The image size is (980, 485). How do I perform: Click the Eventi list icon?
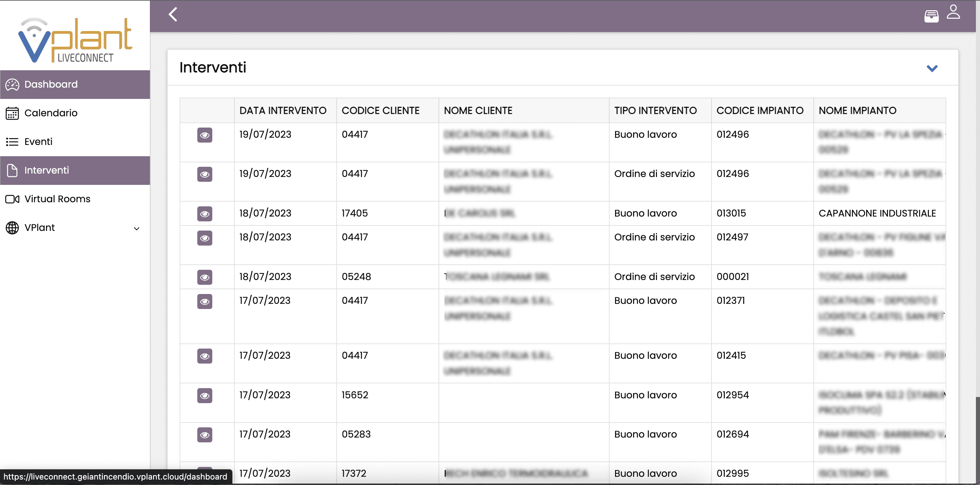12,142
